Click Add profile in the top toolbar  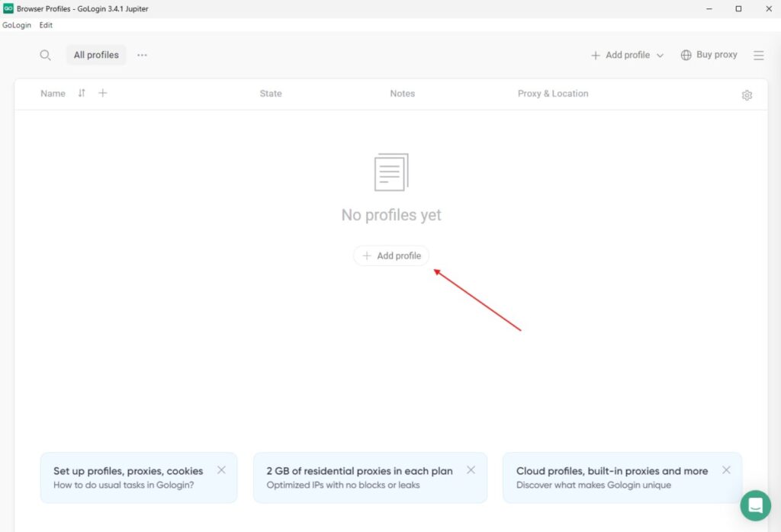pyautogui.click(x=621, y=55)
